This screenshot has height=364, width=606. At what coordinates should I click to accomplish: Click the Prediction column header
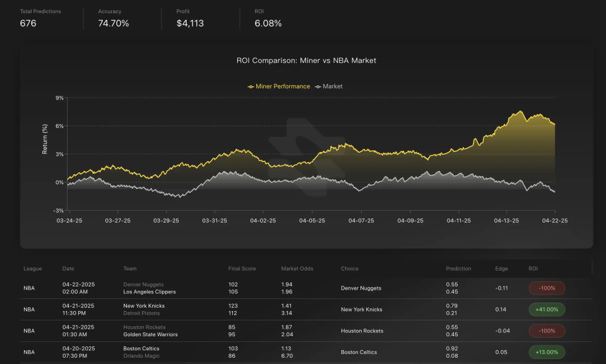[458, 269]
